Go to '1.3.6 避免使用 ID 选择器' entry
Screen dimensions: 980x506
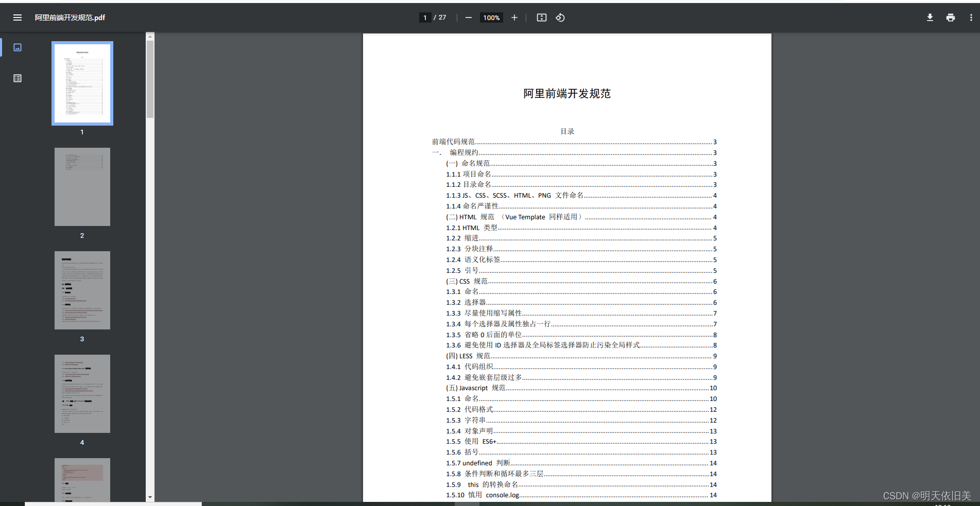[581, 345]
